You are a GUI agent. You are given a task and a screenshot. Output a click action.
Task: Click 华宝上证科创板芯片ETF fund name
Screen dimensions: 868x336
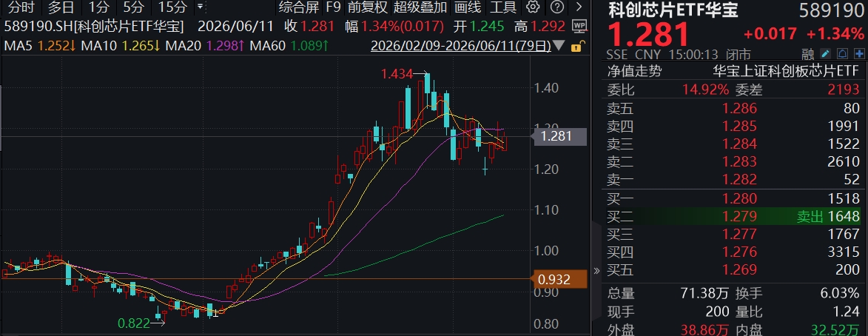tap(786, 71)
